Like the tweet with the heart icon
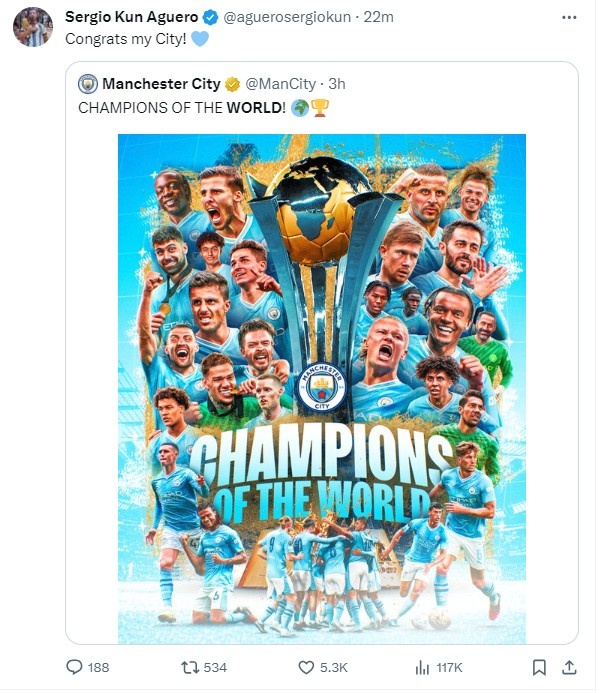The width and height of the screenshot is (606, 693). (307, 667)
